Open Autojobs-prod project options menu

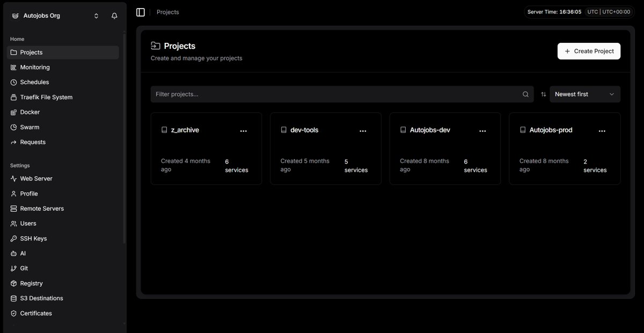click(602, 130)
